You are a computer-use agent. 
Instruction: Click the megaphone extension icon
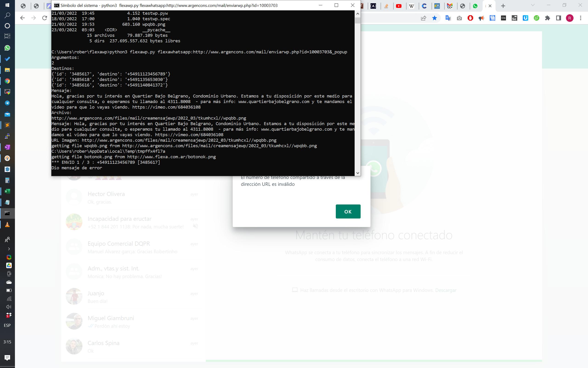pyautogui.click(x=481, y=18)
